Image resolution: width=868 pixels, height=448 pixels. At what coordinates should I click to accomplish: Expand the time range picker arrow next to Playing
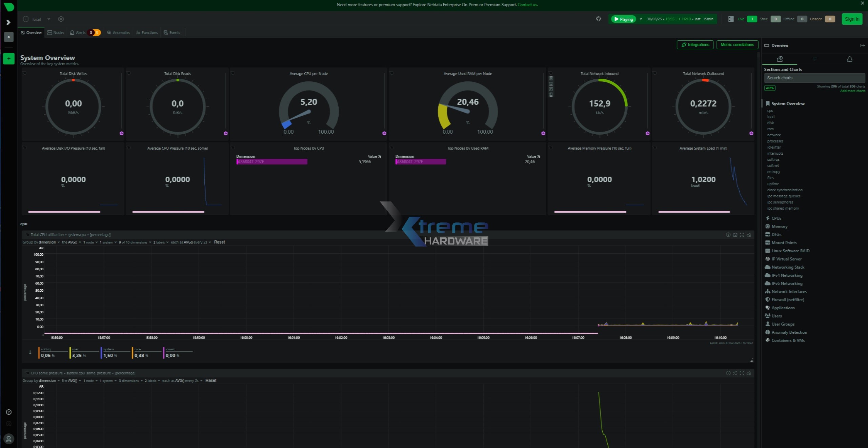tap(641, 19)
